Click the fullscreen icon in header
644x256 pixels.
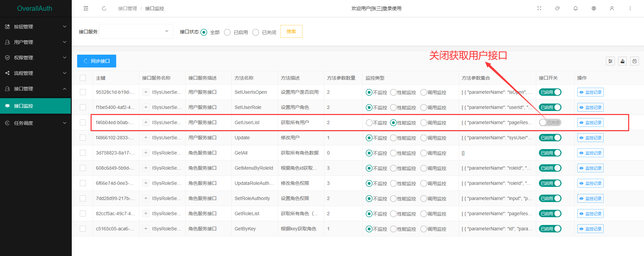click(x=539, y=8)
